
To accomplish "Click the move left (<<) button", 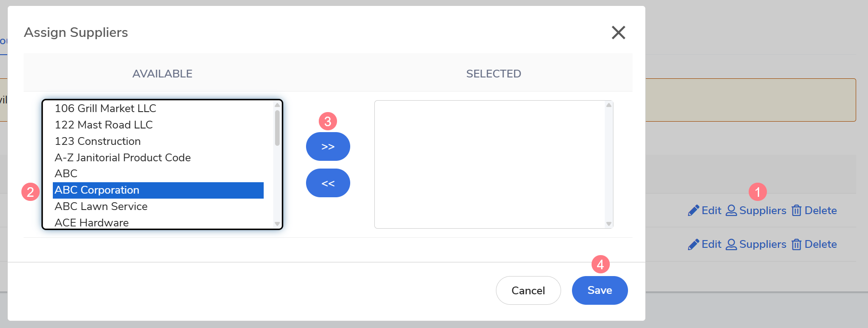I will pos(328,183).
